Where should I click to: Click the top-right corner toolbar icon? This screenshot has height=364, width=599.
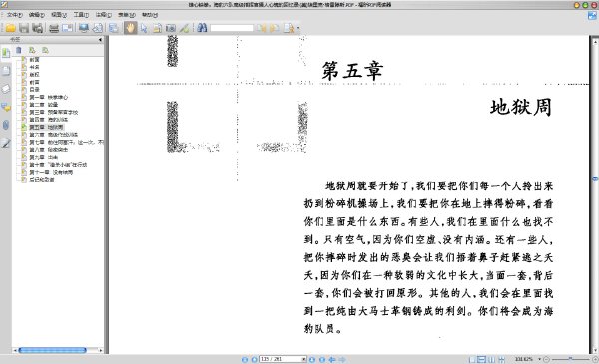click(x=592, y=16)
